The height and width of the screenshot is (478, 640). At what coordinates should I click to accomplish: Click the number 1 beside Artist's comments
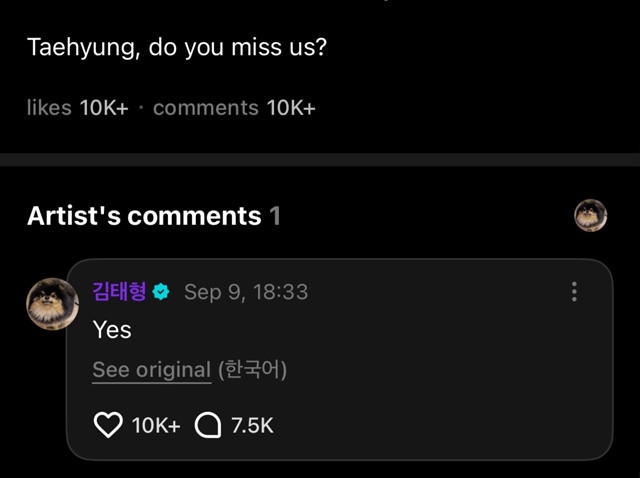[x=275, y=216]
